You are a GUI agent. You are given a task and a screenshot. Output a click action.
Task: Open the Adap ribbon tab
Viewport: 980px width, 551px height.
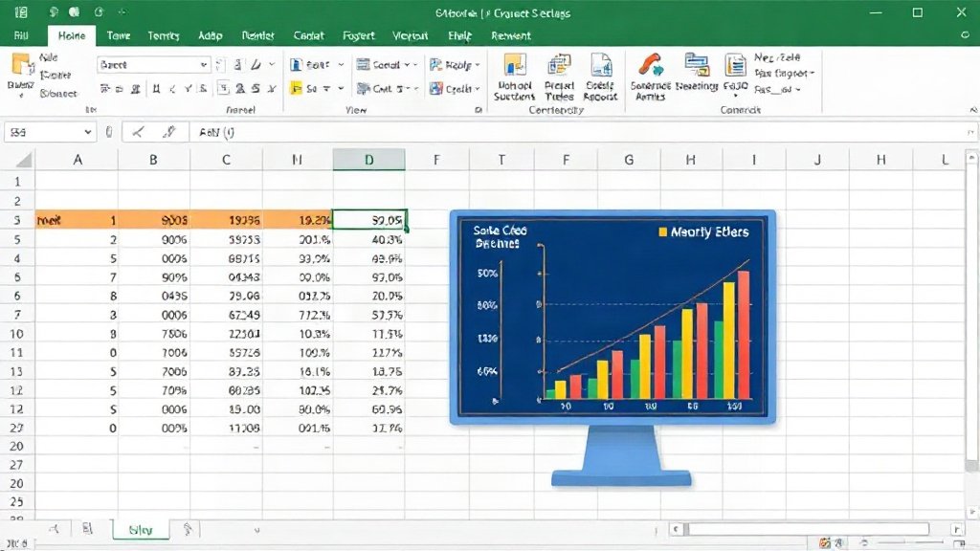(210, 35)
